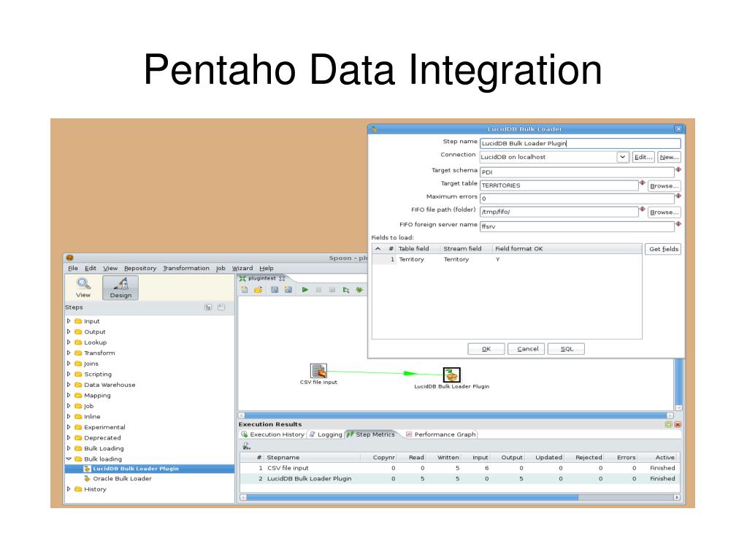This screenshot has width=747, height=560.
Task: Click variable diamond icon next to Target table
Action: click(642, 183)
